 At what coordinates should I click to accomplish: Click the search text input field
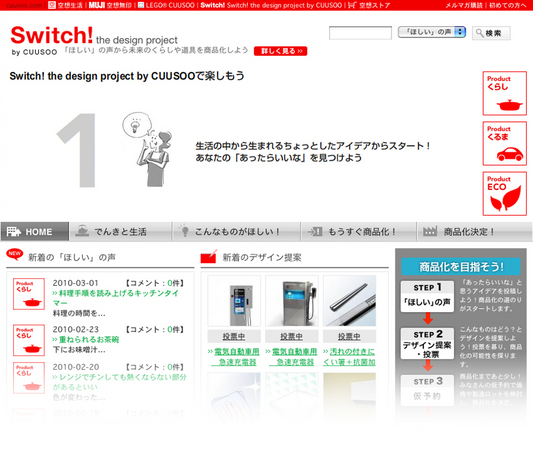coord(360,33)
